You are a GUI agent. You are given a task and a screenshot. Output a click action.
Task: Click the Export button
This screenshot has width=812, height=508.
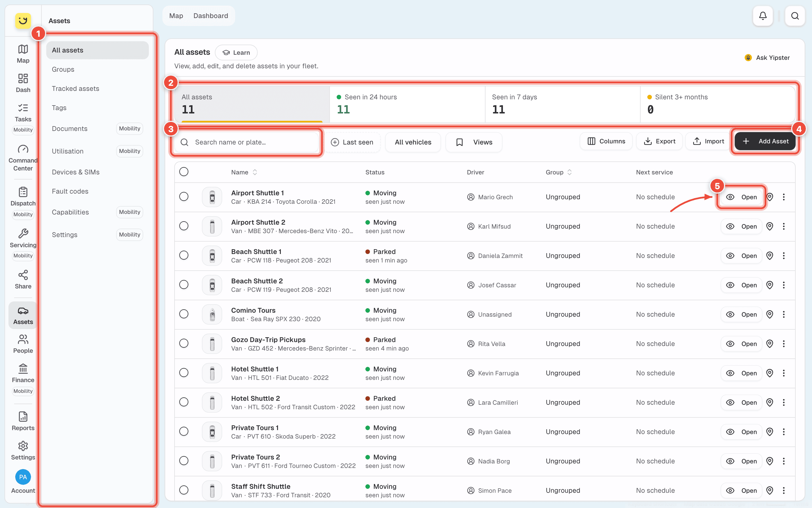point(659,141)
